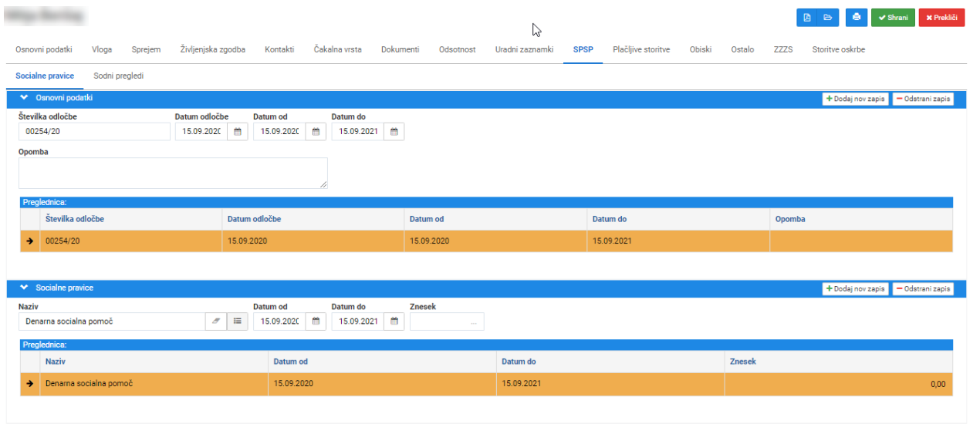Select table cell 00254/20
The width and height of the screenshot is (980, 424).
coord(130,241)
